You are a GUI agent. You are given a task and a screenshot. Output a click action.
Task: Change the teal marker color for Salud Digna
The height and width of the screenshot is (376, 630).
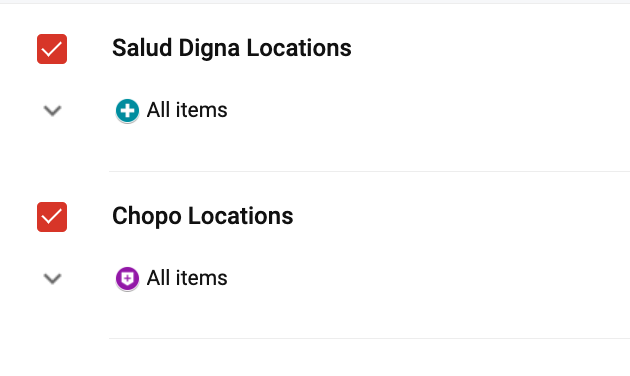tap(127, 110)
